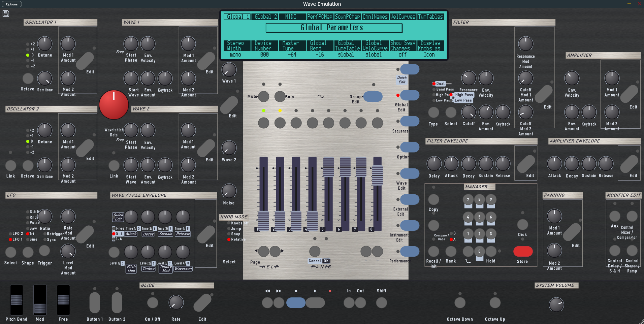Screen dimensions: 644x324
Task: Click the LFO Shape button
Action: [x=28, y=252]
